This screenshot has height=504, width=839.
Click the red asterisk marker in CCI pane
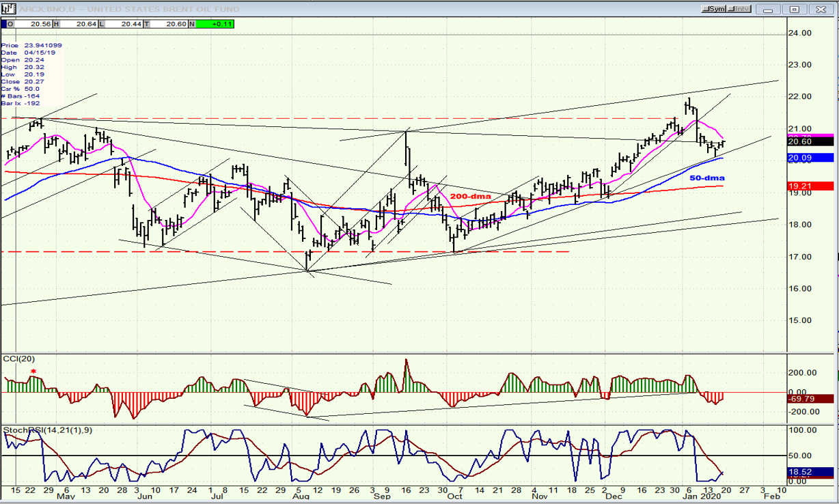tap(33, 372)
